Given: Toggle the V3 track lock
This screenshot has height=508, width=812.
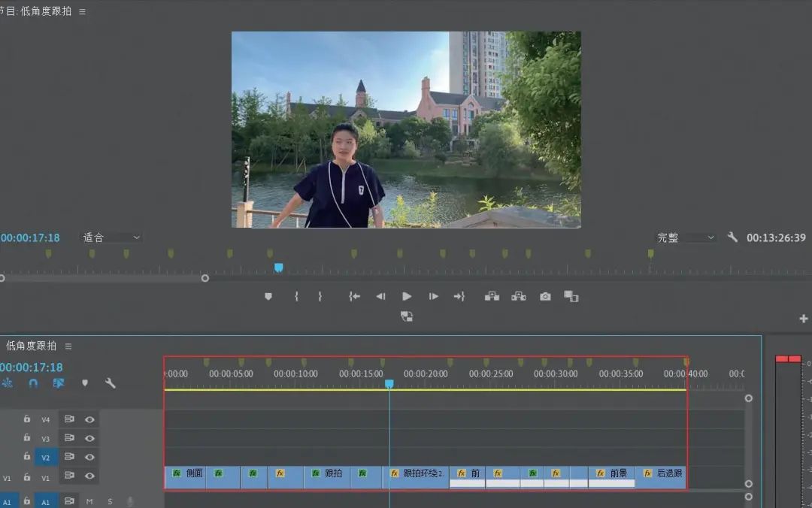Looking at the screenshot, I should pos(27,437).
